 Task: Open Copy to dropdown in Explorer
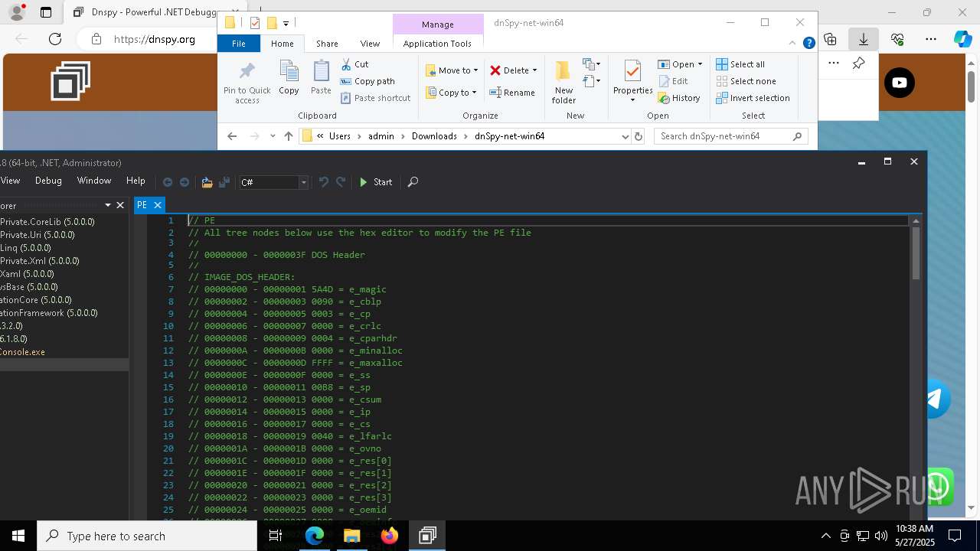coord(452,93)
